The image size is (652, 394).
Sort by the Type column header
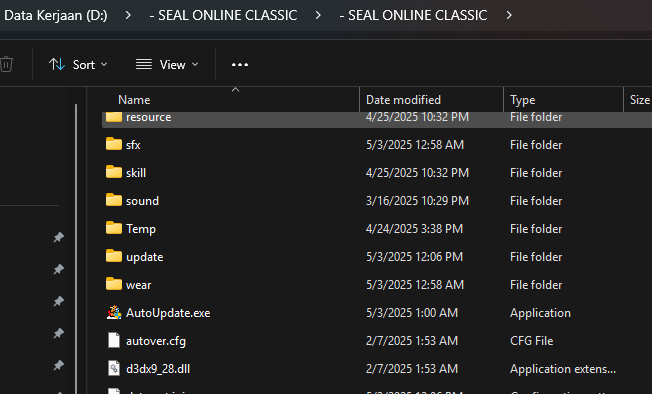coord(563,100)
